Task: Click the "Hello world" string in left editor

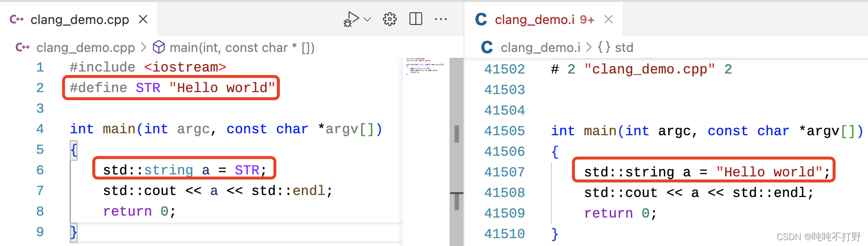Action: 222,88
